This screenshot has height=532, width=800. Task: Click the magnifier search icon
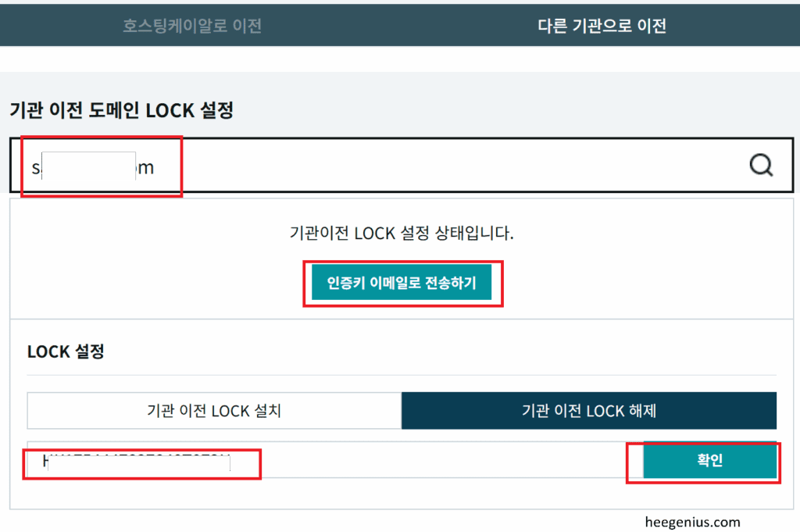[x=760, y=165]
